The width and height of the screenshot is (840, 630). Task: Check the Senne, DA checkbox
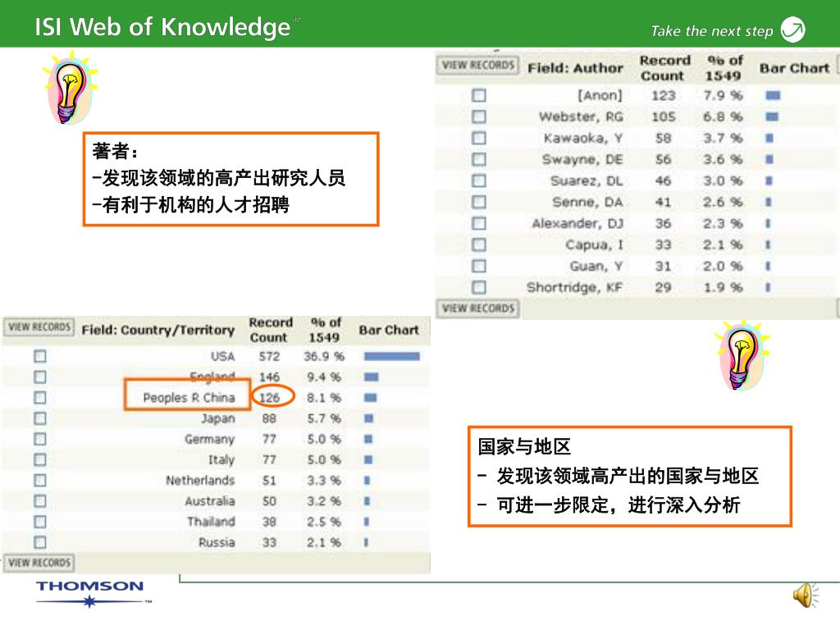479,202
